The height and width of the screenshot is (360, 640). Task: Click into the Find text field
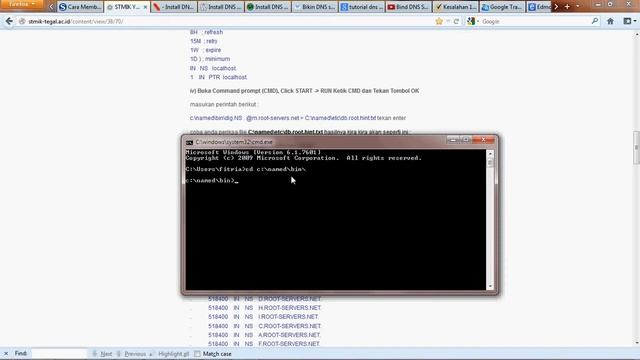(x=59, y=353)
